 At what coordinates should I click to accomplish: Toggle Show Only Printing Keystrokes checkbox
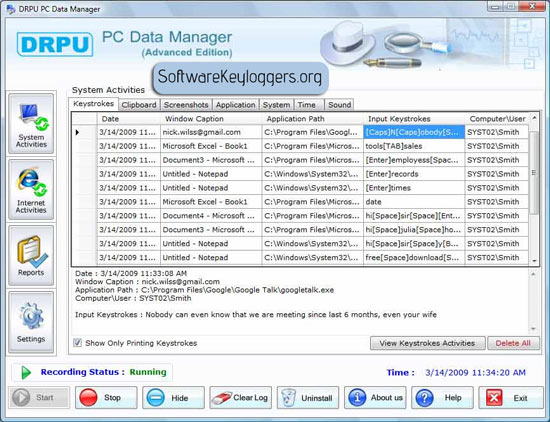[78, 343]
